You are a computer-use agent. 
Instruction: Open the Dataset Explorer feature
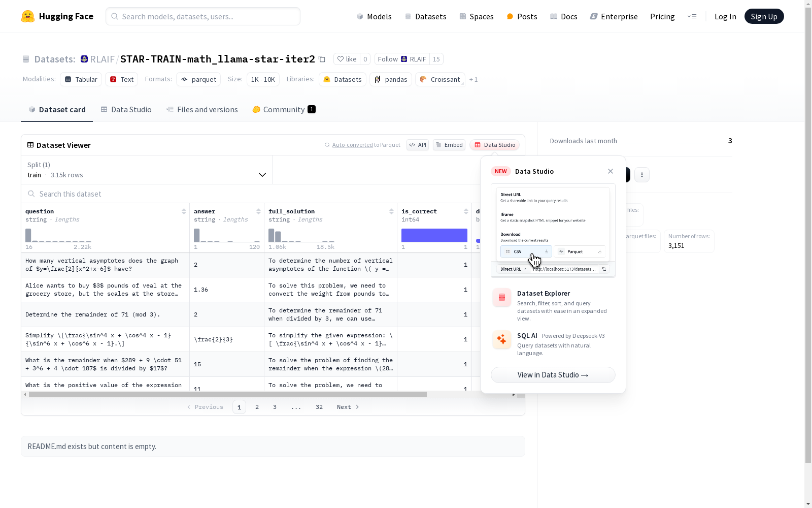553,305
